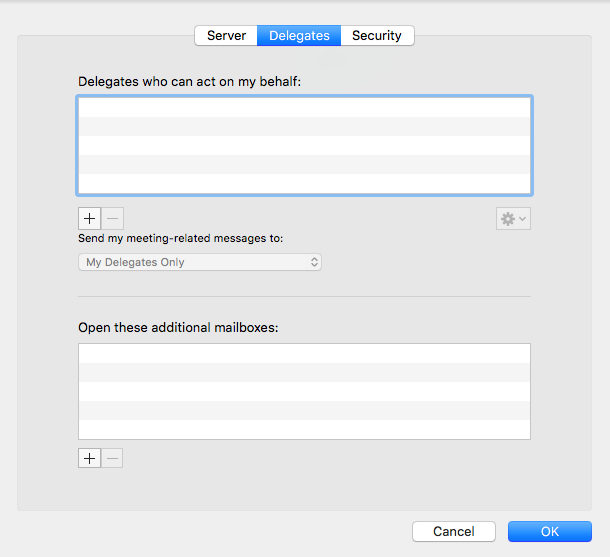This screenshot has height=557, width=610.
Task: Click the up-down arrows on the meeting messages popup
Action: click(314, 262)
